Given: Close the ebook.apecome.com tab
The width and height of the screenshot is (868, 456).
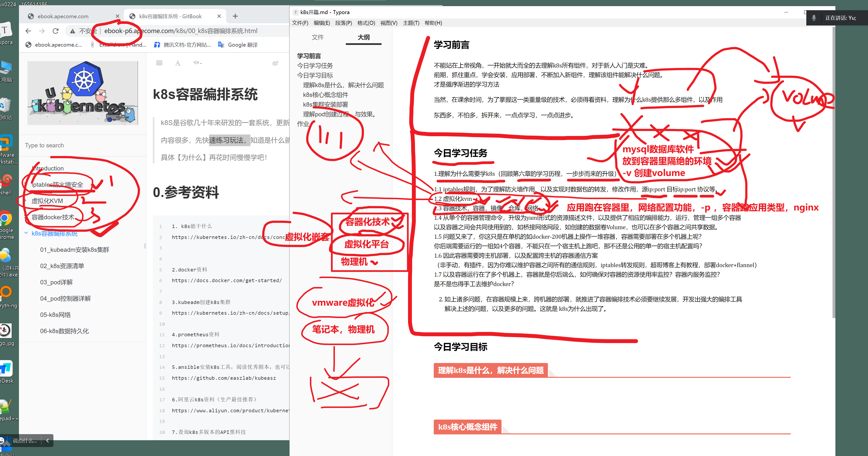Looking at the screenshot, I should click(x=117, y=16).
